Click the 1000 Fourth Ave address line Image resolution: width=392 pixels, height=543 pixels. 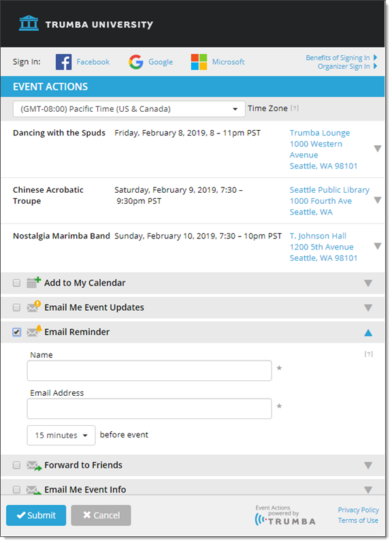point(321,201)
